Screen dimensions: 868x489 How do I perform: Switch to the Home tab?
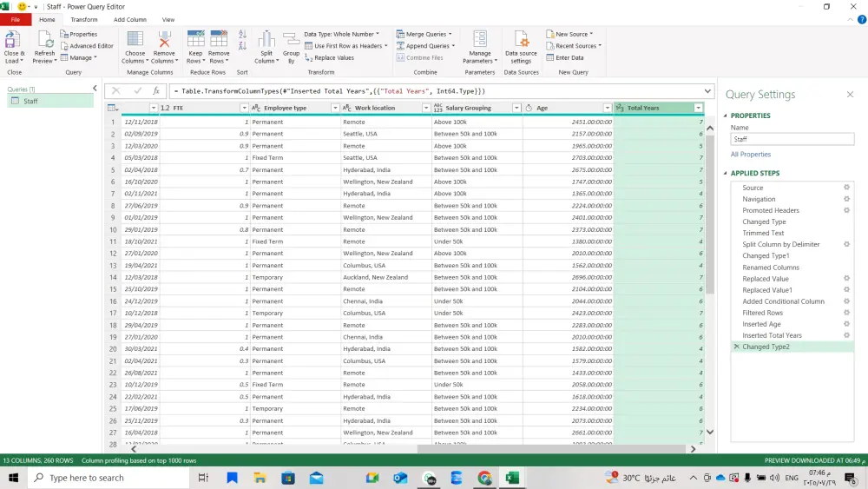pos(47,19)
